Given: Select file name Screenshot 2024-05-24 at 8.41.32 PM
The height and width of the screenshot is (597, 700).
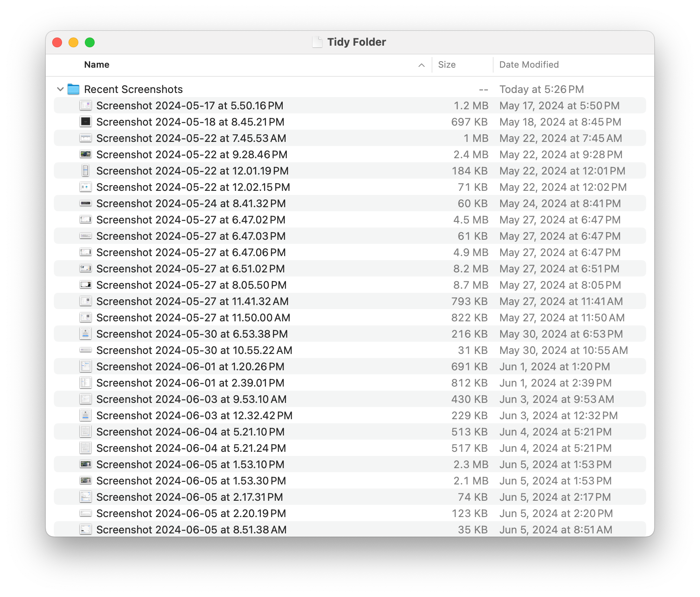Looking at the screenshot, I should (x=191, y=203).
